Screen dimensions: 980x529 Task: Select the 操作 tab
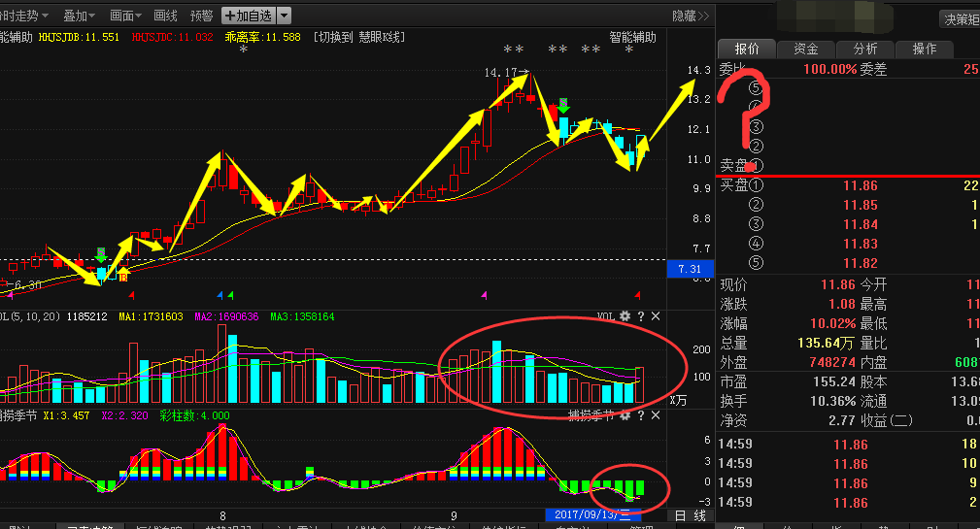click(x=924, y=50)
